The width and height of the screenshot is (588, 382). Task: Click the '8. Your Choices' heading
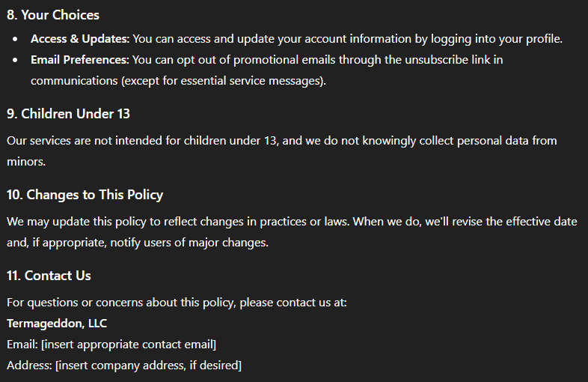click(53, 15)
